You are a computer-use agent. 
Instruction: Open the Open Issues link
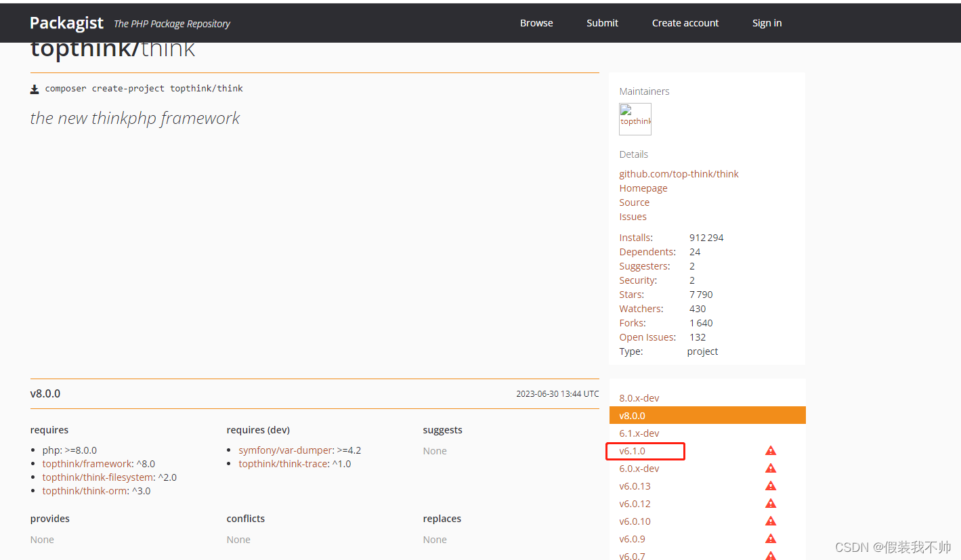tap(647, 337)
